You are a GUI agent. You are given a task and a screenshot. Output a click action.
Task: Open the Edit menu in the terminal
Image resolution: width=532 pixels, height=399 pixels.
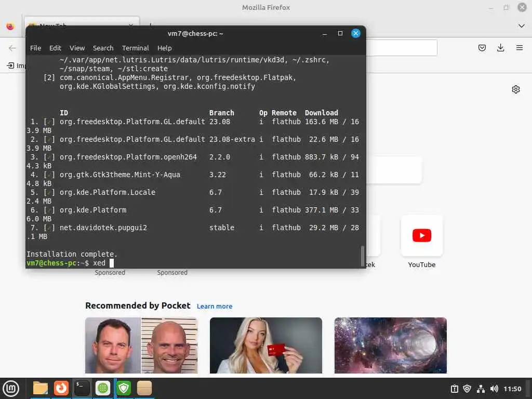click(x=55, y=48)
